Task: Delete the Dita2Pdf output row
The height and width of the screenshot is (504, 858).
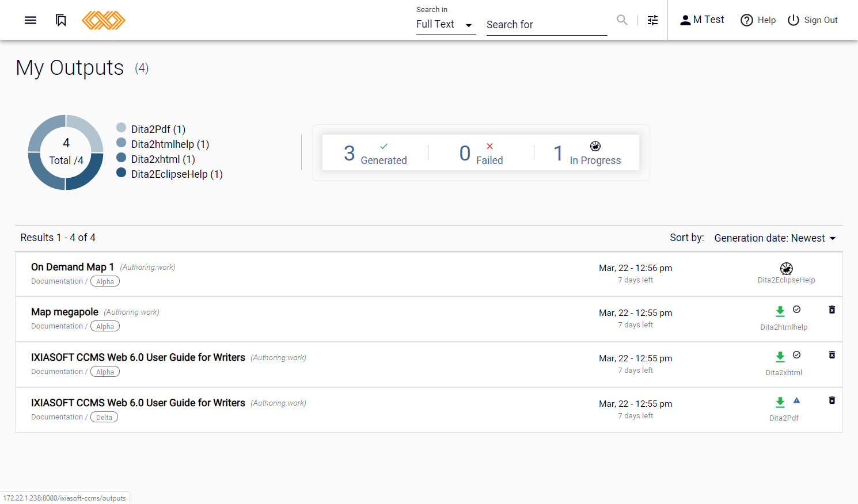Action: (x=832, y=400)
